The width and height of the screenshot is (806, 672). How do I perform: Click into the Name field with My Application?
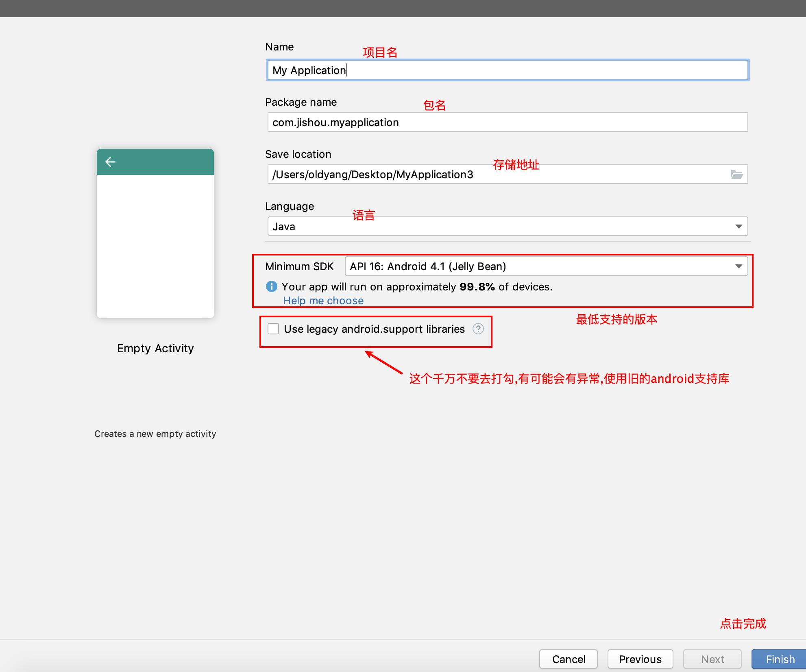click(508, 70)
